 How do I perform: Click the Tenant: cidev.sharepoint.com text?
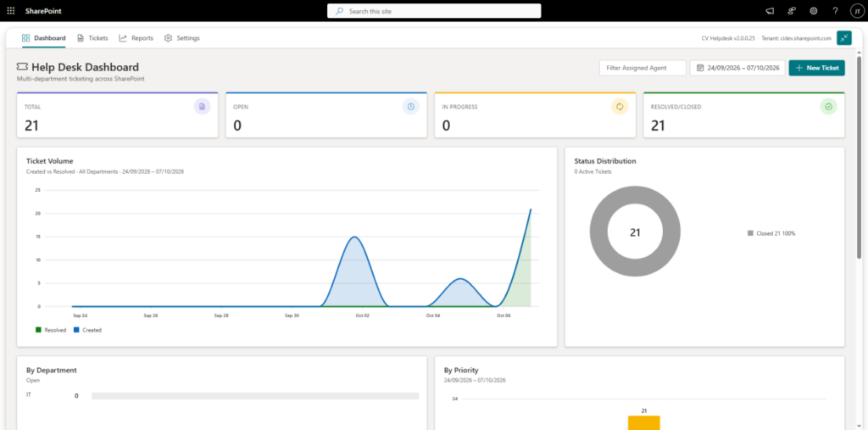[797, 38]
